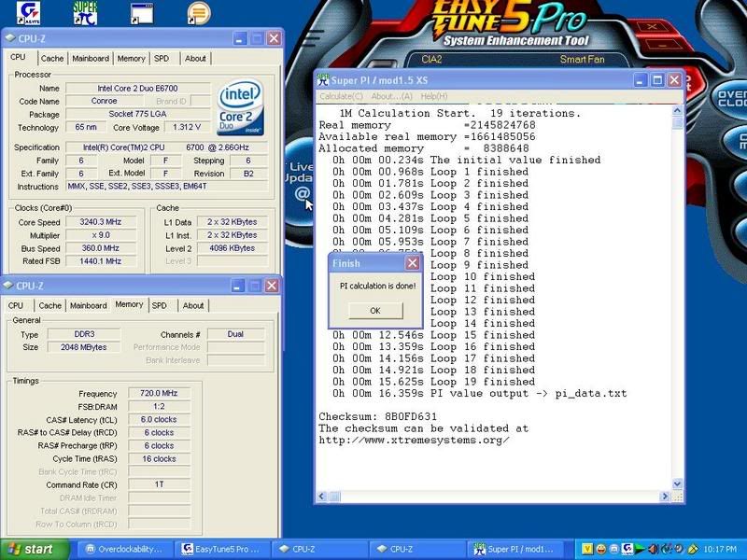The height and width of the screenshot is (560, 747).
Task: Click the taskbar clock showing 10:17 PM
Action: 720,549
